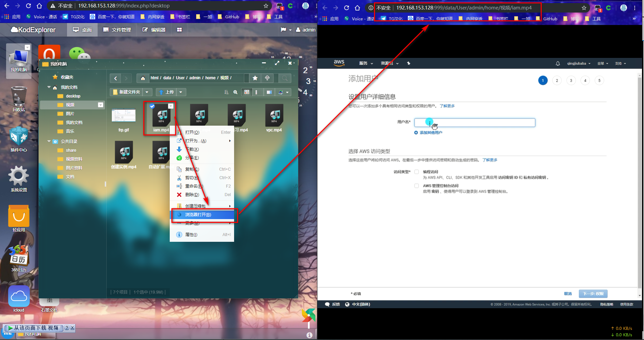Open the Recycle Bin (回收站) desktop icon

tap(19, 99)
